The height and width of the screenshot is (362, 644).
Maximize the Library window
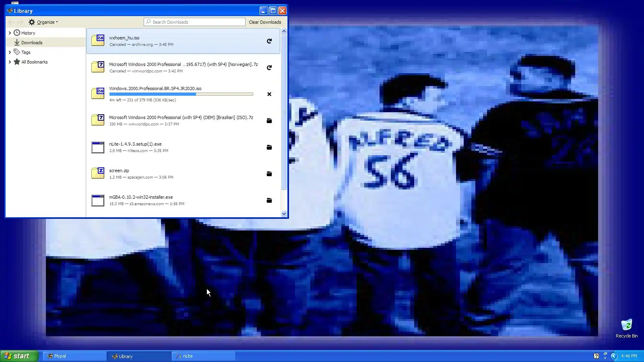point(273,11)
